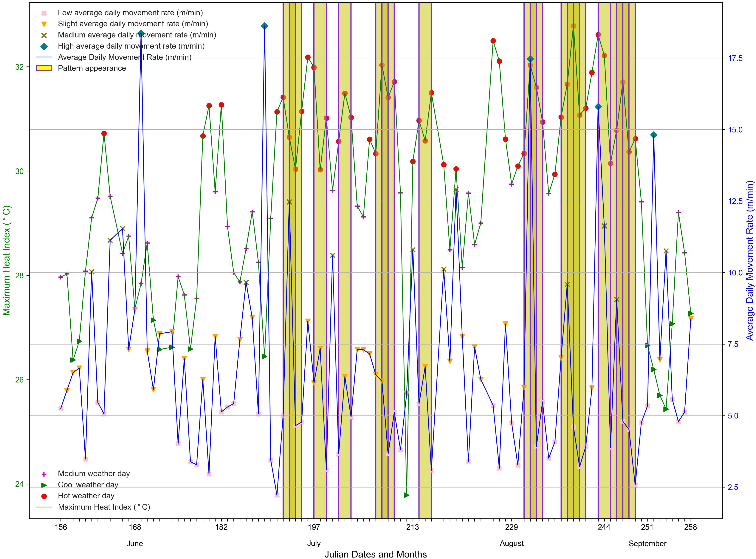Viewport: 756px width, 559px height.
Task: Select the 'Slight average daily movement rate (m/min)' legend text
Action: pos(133,24)
